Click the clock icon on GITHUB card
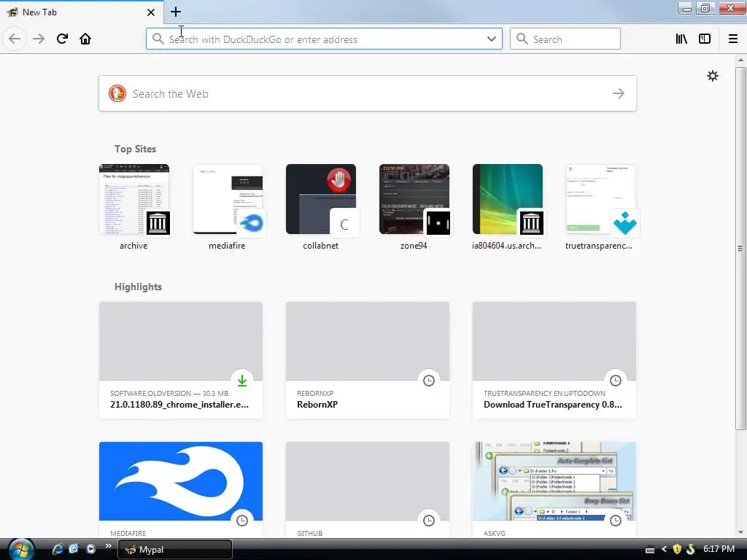747x560 pixels. [429, 521]
